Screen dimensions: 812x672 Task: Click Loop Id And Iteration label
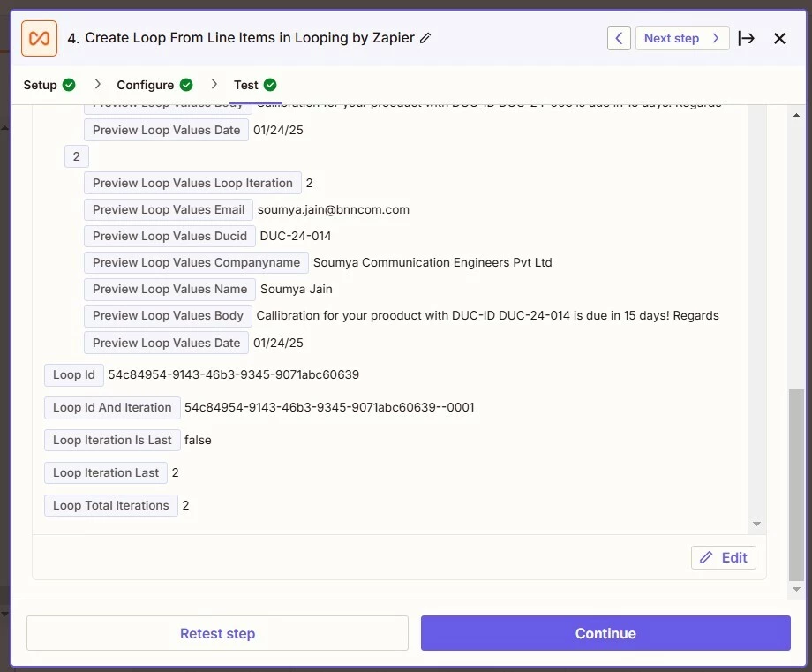click(112, 407)
